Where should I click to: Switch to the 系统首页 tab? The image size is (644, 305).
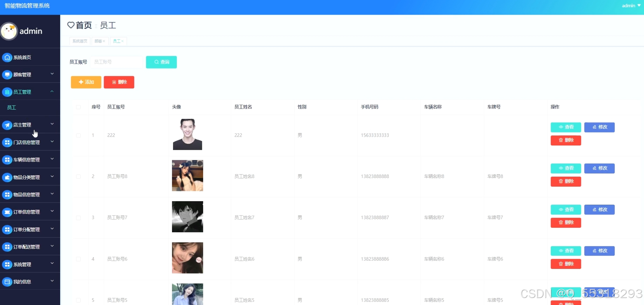click(x=80, y=41)
